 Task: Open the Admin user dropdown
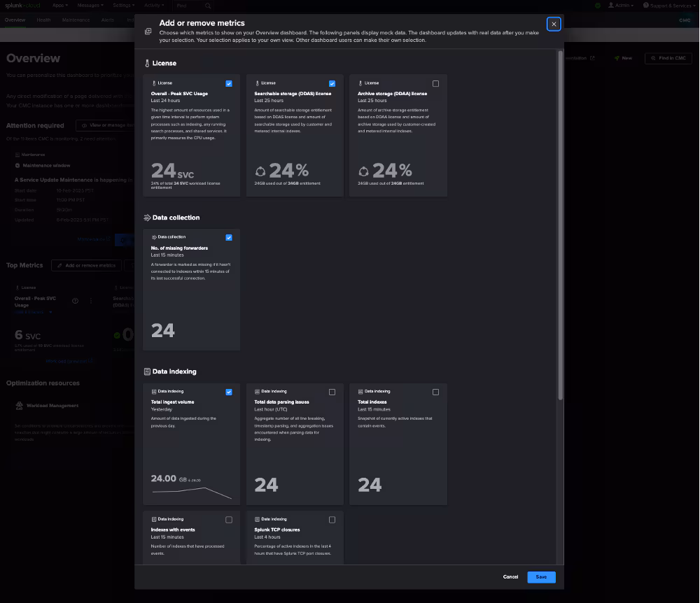click(x=622, y=5)
